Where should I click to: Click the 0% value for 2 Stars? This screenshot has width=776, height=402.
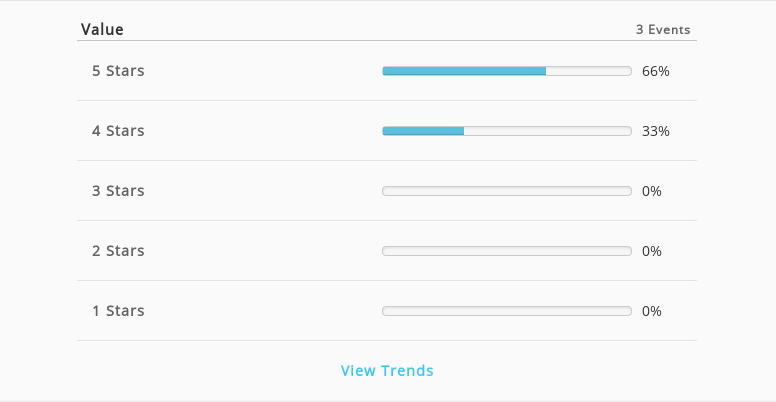[x=652, y=251]
